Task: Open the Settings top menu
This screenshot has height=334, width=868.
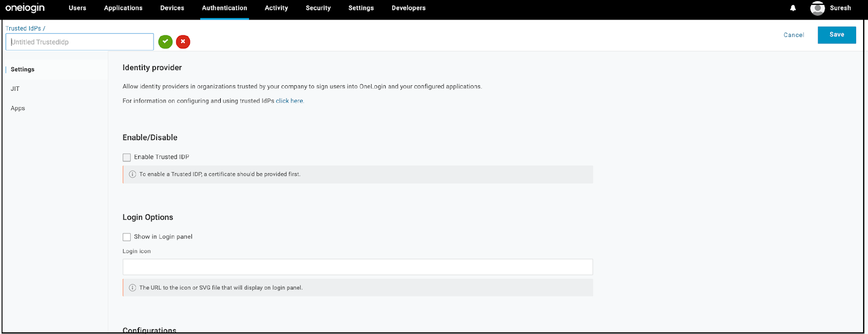Action: (361, 8)
